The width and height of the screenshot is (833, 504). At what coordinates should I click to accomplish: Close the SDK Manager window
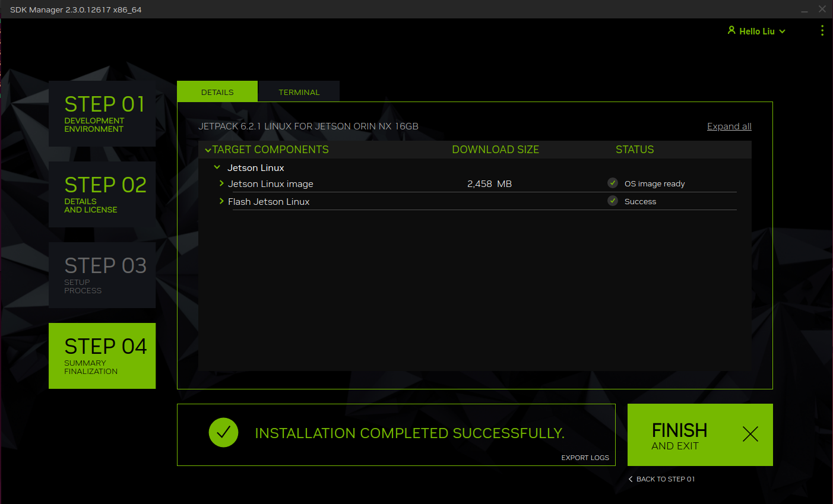click(x=822, y=9)
